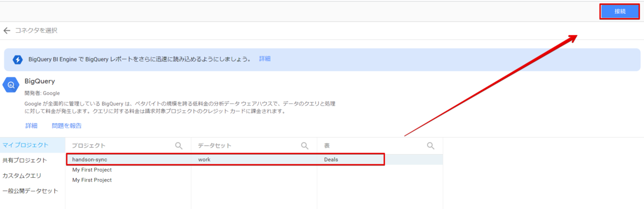644x209 pixels.
Task: Click the コネクタを選択 header text
Action: pyautogui.click(x=36, y=31)
